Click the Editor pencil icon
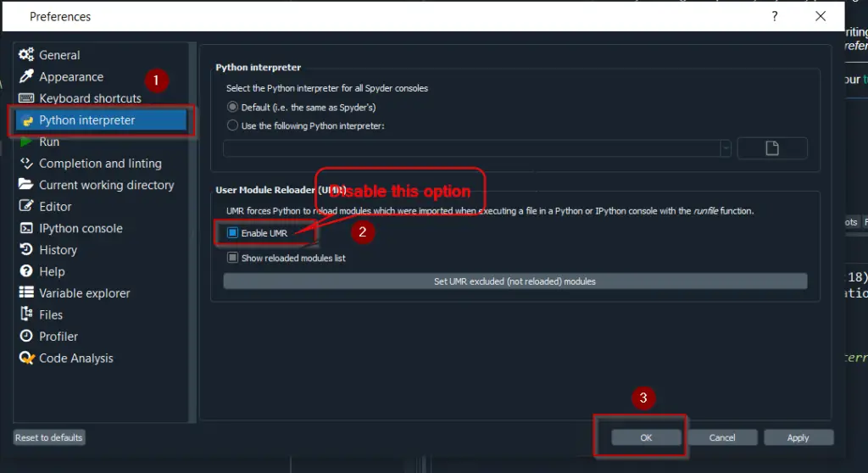Screen dimensions: 868x473 pos(26,206)
